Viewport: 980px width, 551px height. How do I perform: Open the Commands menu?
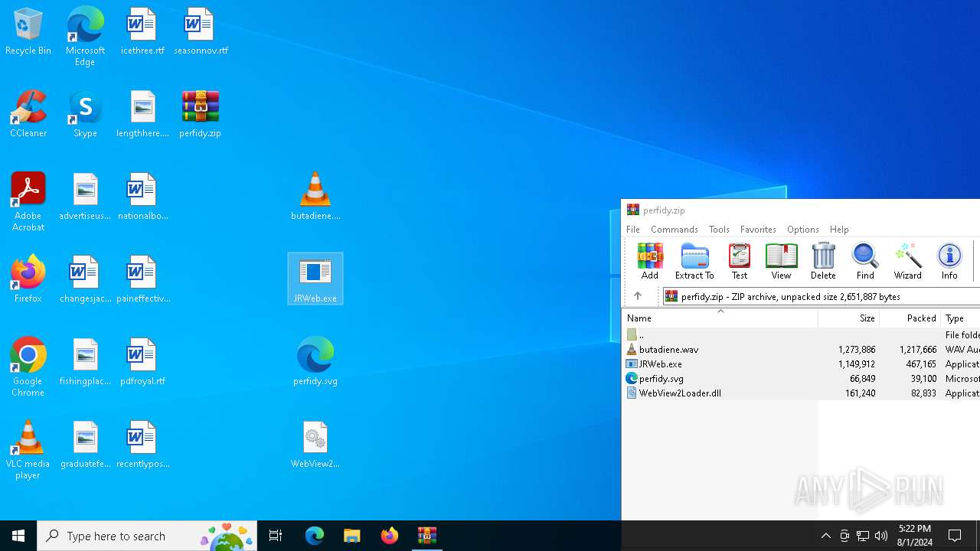(x=674, y=230)
